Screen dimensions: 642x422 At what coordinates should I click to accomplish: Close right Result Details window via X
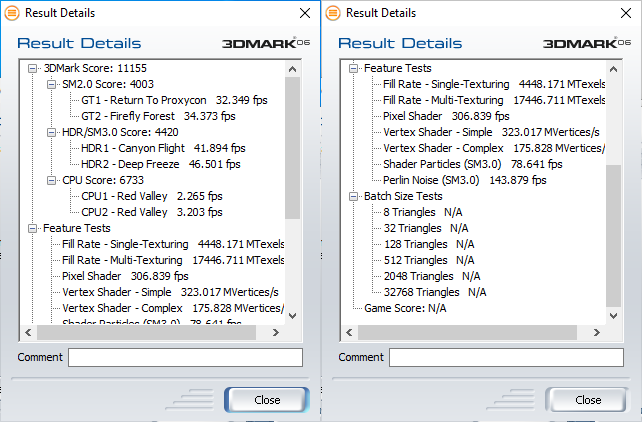626,13
